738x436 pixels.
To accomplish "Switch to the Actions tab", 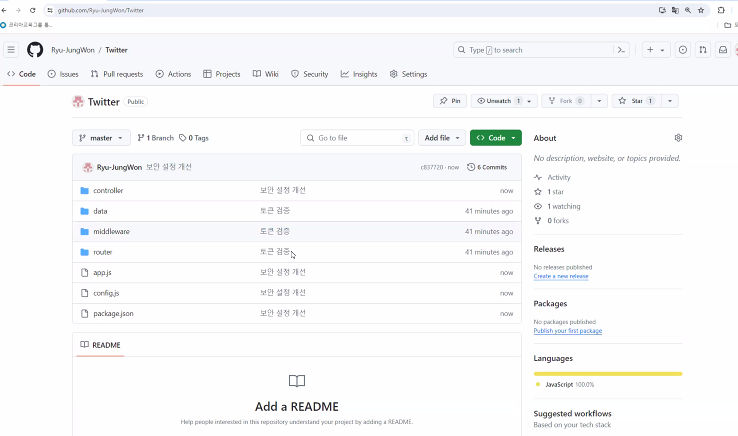I will 173,74.
